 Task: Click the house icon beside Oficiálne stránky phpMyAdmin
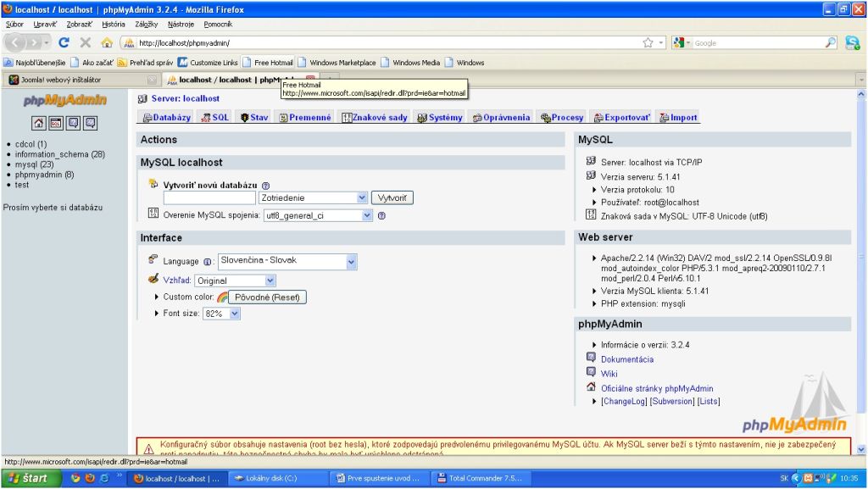click(591, 387)
